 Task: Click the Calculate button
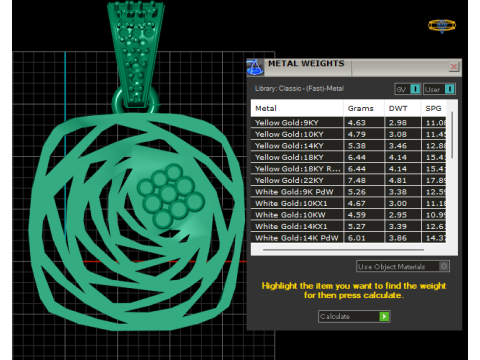(x=354, y=316)
